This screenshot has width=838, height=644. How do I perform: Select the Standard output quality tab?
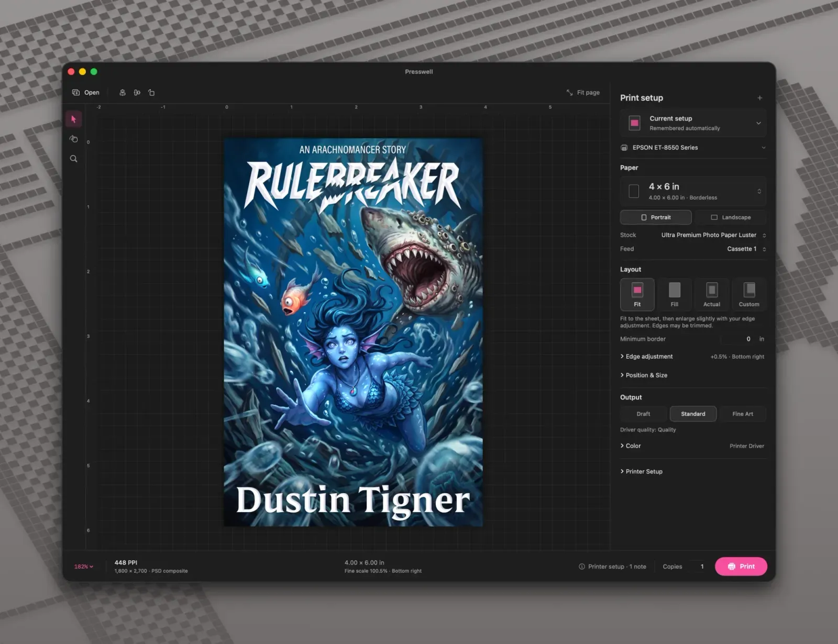click(693, 414)
